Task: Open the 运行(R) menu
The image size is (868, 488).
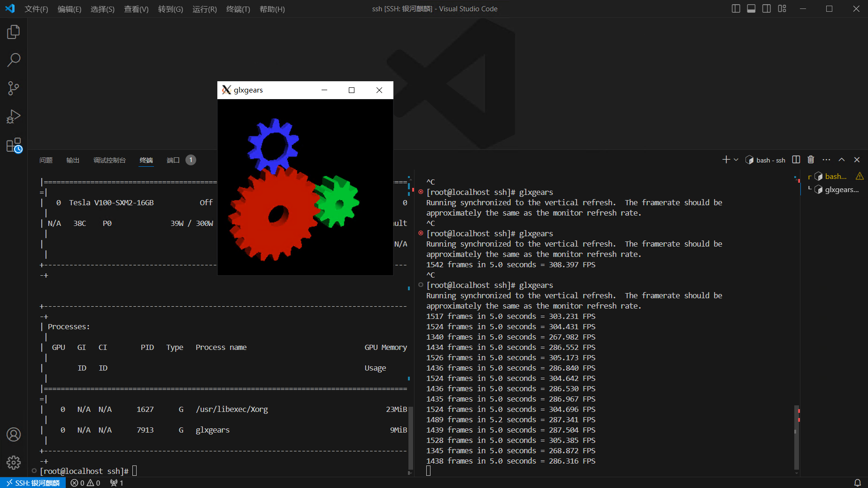Action: click(205, 9)
